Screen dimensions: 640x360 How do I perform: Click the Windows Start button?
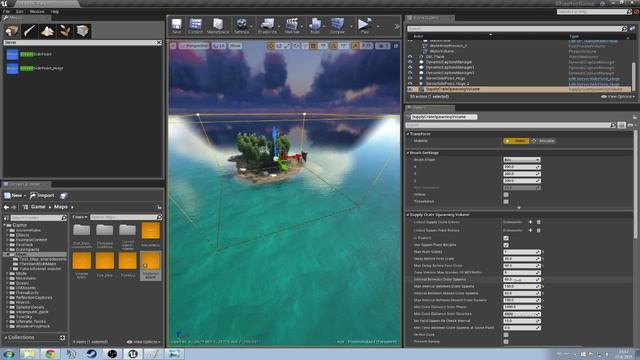(x=9, y=354)
